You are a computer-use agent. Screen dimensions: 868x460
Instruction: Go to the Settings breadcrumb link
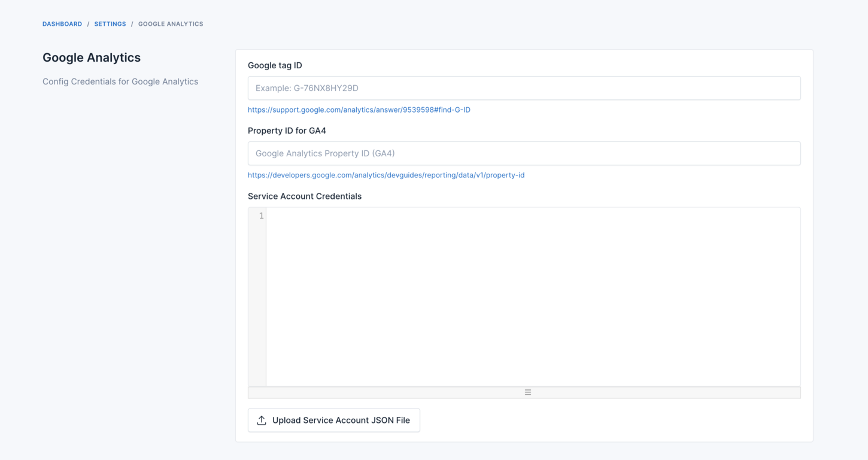point(110,24)
